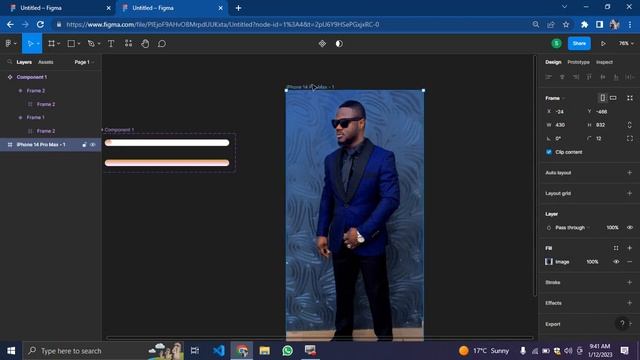Viewport: 640px width, 360px height.
Task: Open the Pass through blend mode dropdown
Action: click(x=572, y=227)
